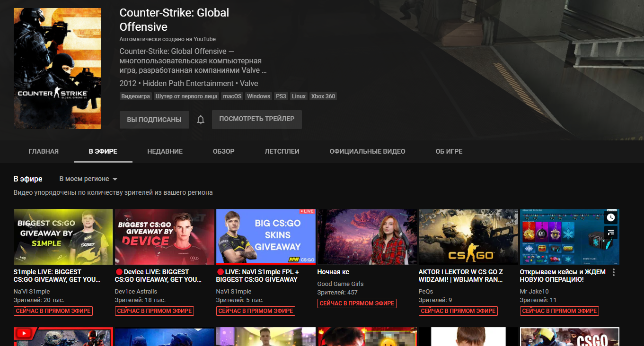Click the add-to-queue icon on the thumbnail
The width and height of the screenshot is (644, 346).
tap(611, 232)
